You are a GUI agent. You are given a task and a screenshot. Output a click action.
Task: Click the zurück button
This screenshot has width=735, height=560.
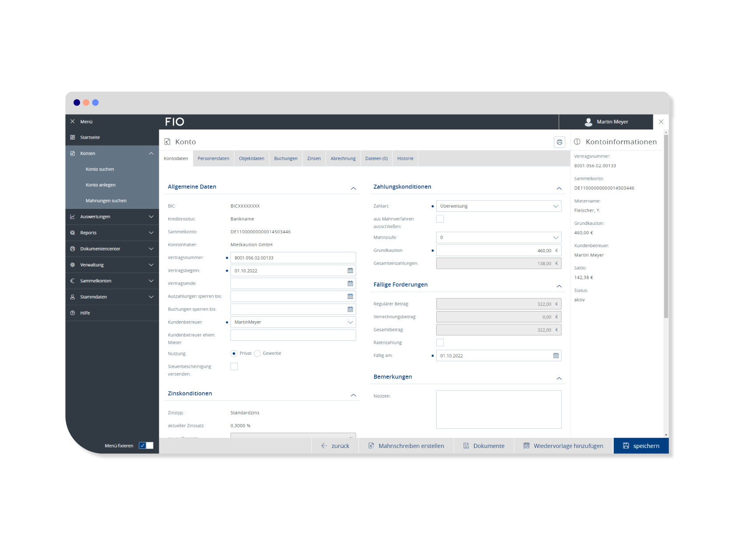335,446
